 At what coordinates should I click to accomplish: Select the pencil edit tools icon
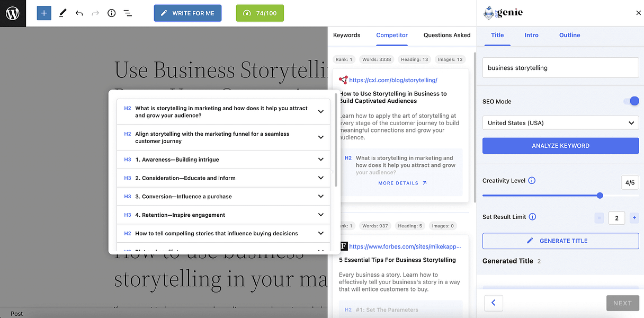tap(62, 13)
